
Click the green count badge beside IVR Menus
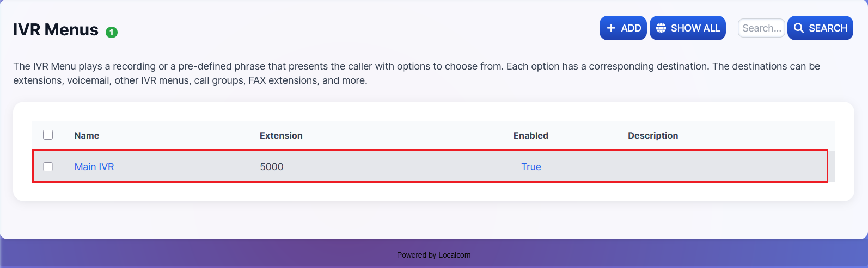112,33
